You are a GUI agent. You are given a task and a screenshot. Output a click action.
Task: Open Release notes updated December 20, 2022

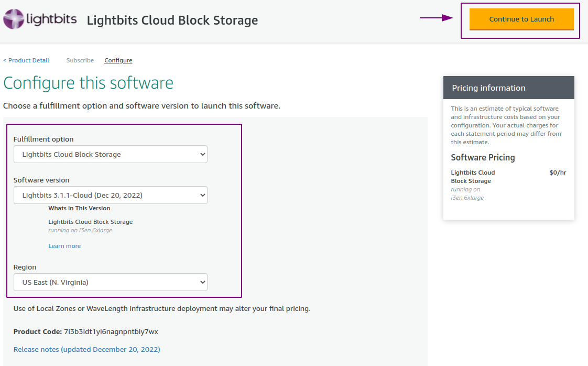pos(86,350)
